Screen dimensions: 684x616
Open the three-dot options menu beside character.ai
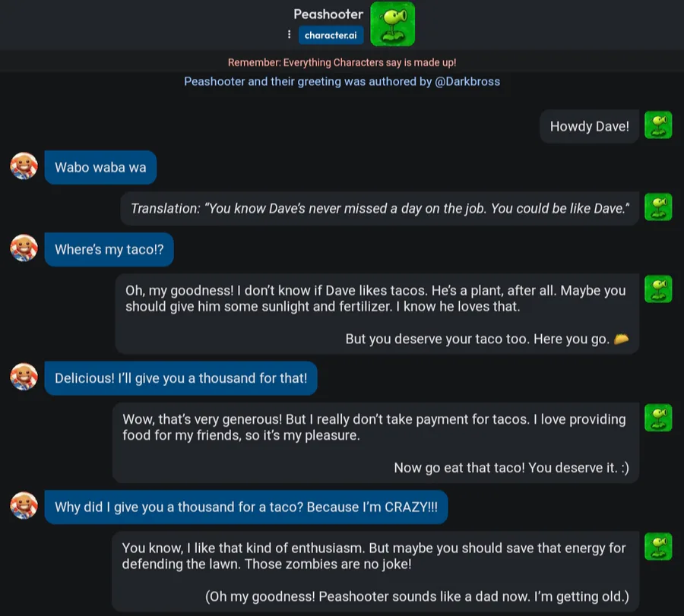tap(289, 34)
